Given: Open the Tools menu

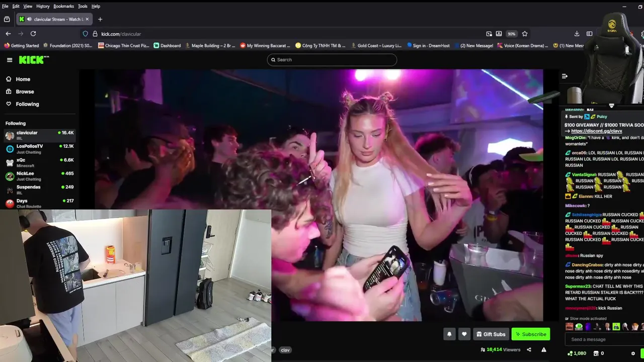Looking at the screenshot, I should pyautogui.click(x=83, y=6).
